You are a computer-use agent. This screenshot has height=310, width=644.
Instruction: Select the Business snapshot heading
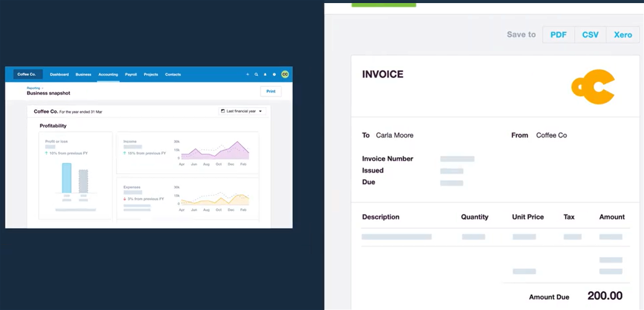[48, 93]
